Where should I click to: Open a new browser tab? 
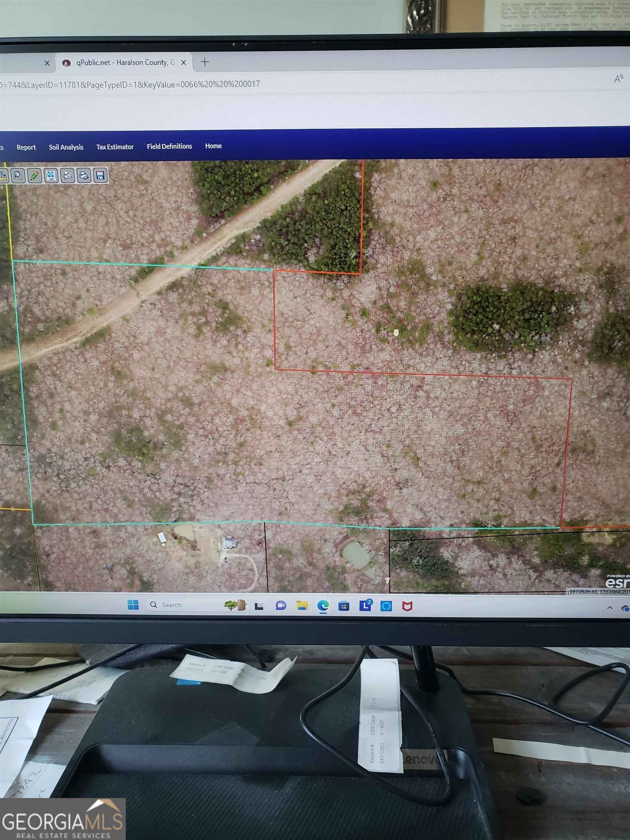(x=205, y=62)
